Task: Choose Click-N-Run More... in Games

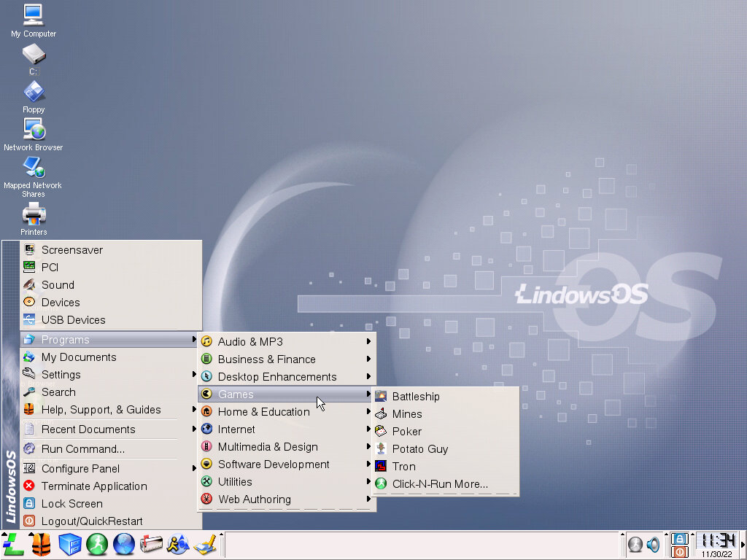Action: [439, 484]
